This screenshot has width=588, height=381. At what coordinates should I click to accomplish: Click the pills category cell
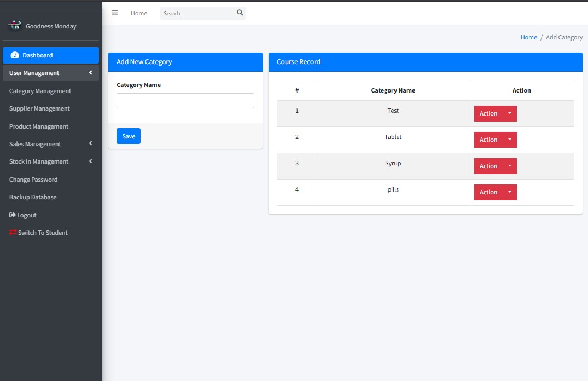[393, 192]
